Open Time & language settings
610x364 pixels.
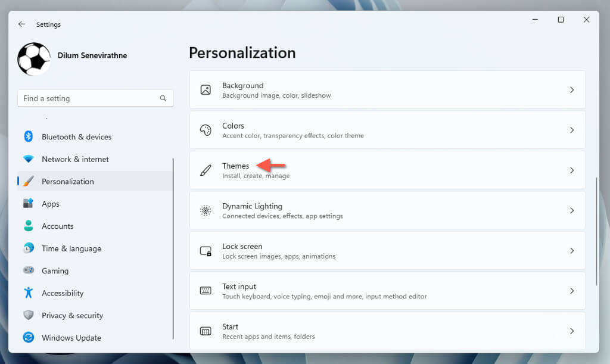[95, 248]
